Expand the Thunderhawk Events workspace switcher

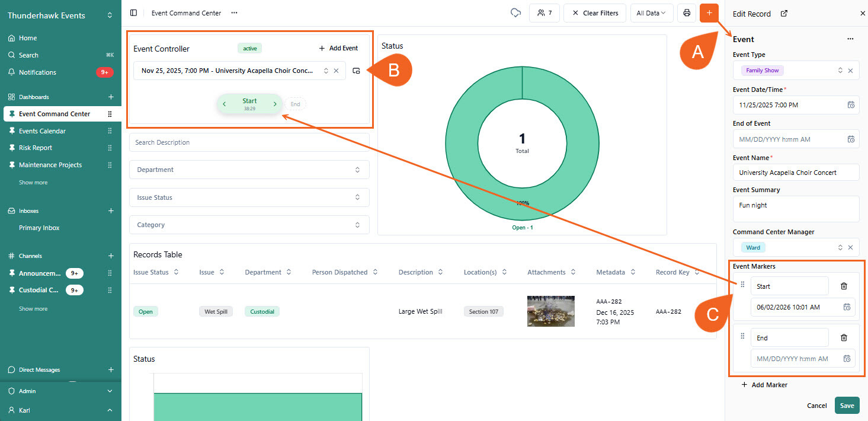[x=110, y=15]
